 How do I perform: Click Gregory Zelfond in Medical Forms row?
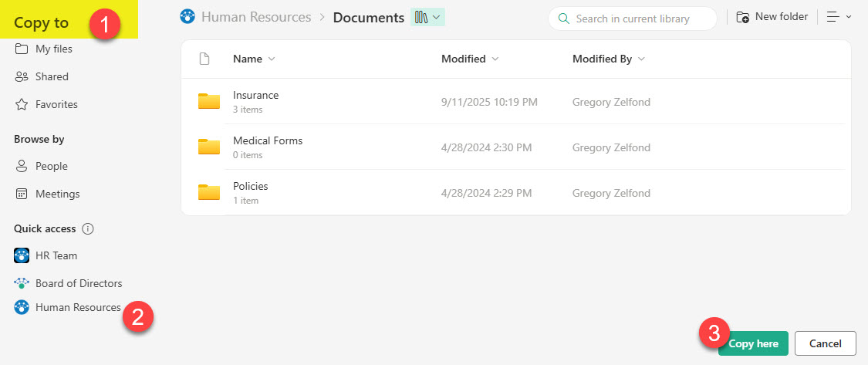611,148
